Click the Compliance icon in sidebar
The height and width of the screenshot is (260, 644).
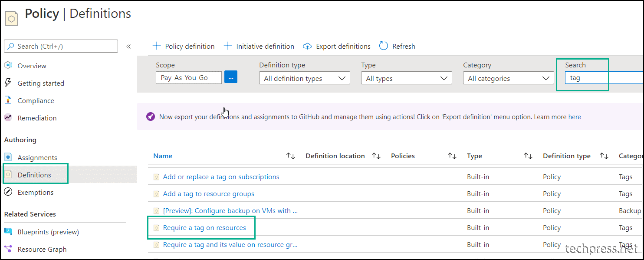click(x=8, y=100)
